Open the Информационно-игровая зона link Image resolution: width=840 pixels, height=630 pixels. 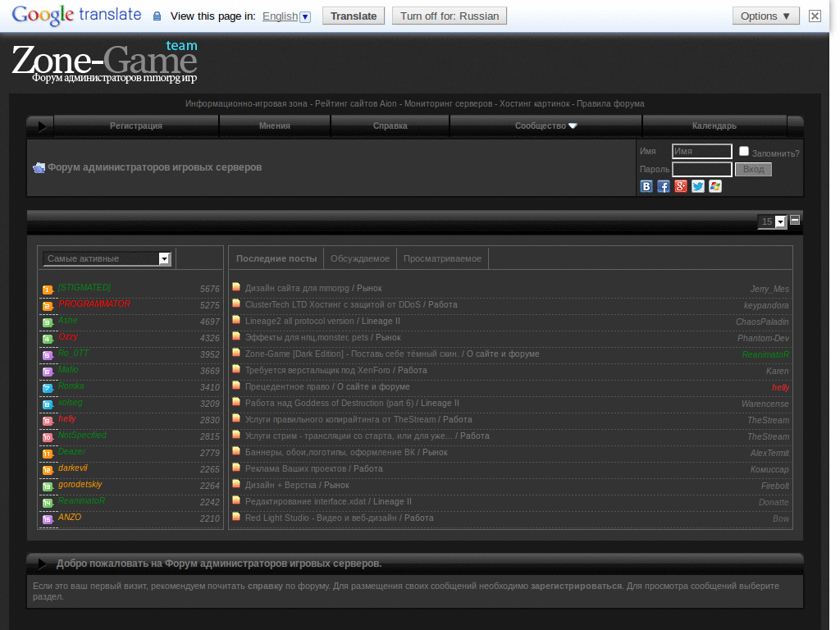(246, 104)
